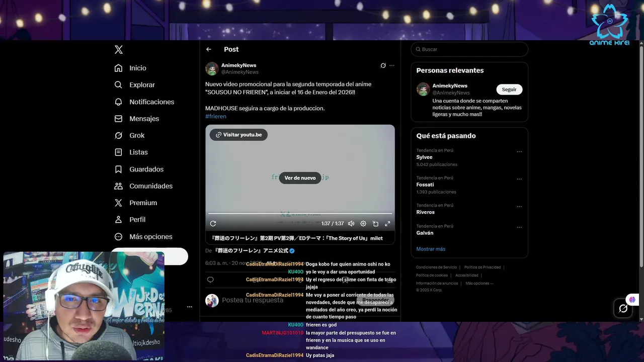Open Condiciones de Servicio link
Screen dimensions: 644x362
436,267
